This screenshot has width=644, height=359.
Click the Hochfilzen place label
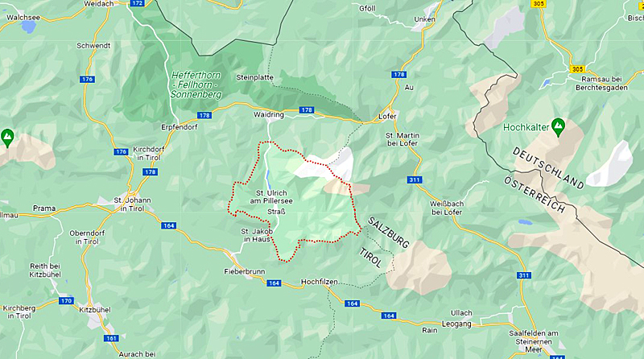[319, 282]
